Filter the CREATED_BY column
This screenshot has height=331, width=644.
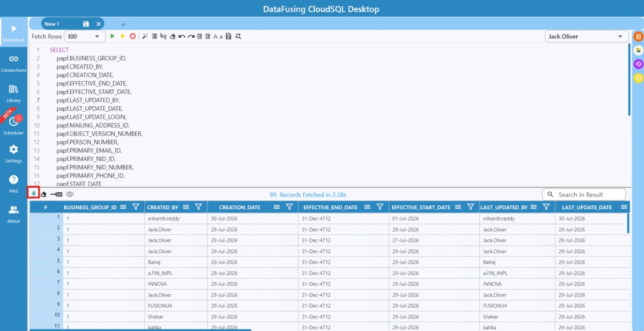click(x=198, y=207)
